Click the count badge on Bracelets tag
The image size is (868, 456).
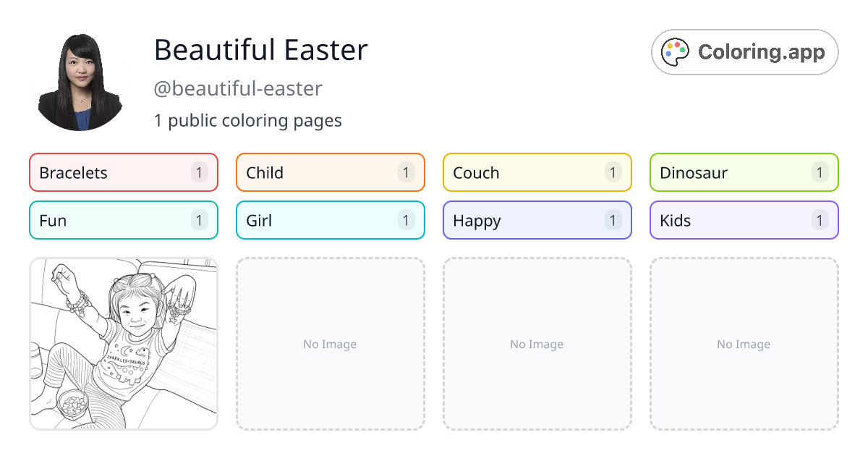pos(198,172)
